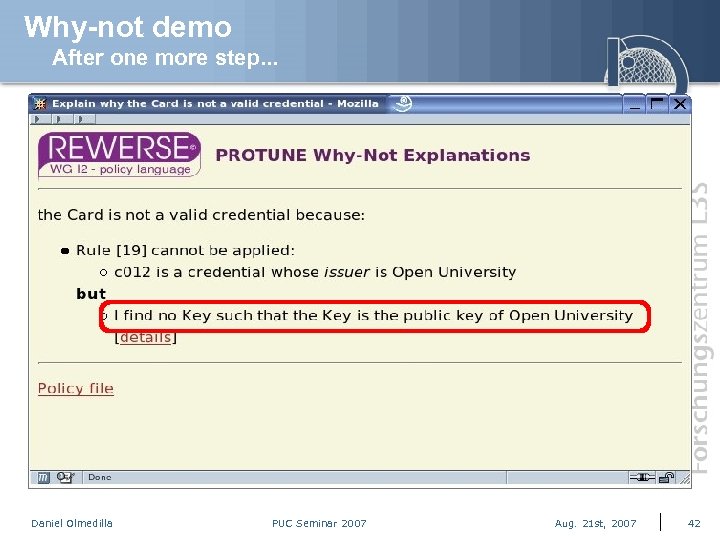This screenshot has width=720, height=540.
Task: Click 'Rule [19] cannot be applied:' text
Action: click(185, 250)
